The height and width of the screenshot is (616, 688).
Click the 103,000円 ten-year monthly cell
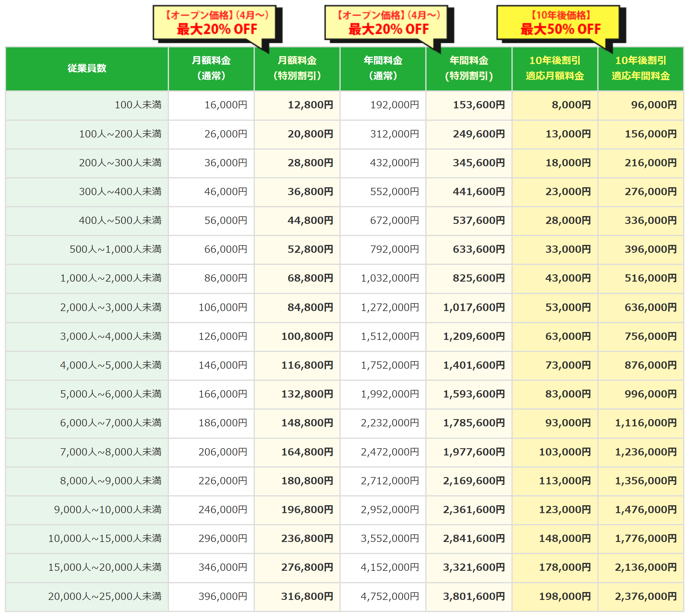click(565, 452)
